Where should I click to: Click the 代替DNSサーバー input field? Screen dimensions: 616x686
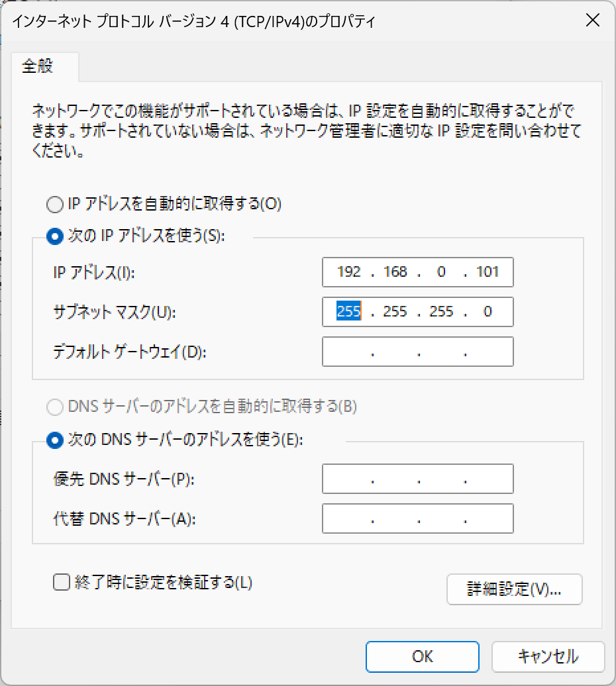418,518
